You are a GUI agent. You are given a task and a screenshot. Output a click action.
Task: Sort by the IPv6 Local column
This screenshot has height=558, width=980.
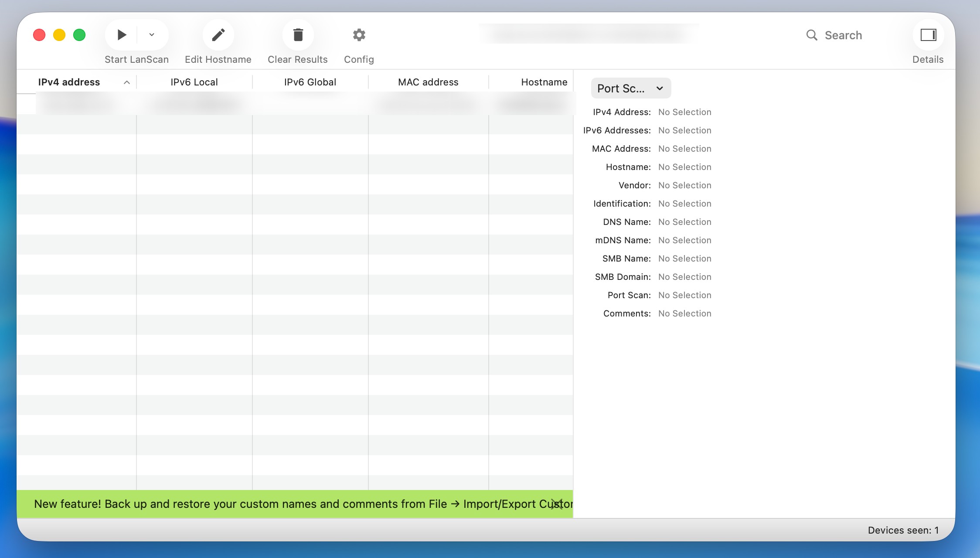(194, 82)
